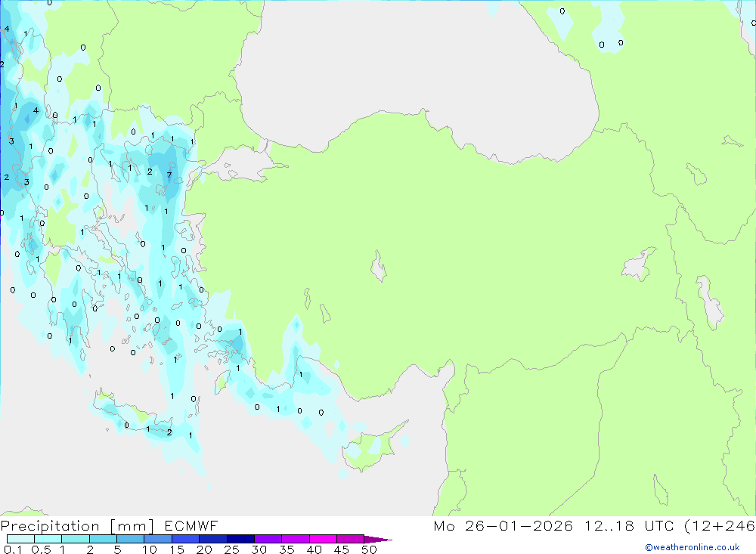Click the above-50 arrow end of legend
The image size is (756, 554).
click(x=377, y=539)
